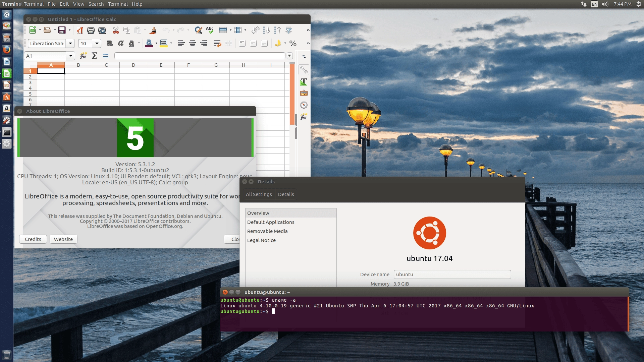Click Sort Descending icon
This screenshot has width=644, height=362.
278,30
